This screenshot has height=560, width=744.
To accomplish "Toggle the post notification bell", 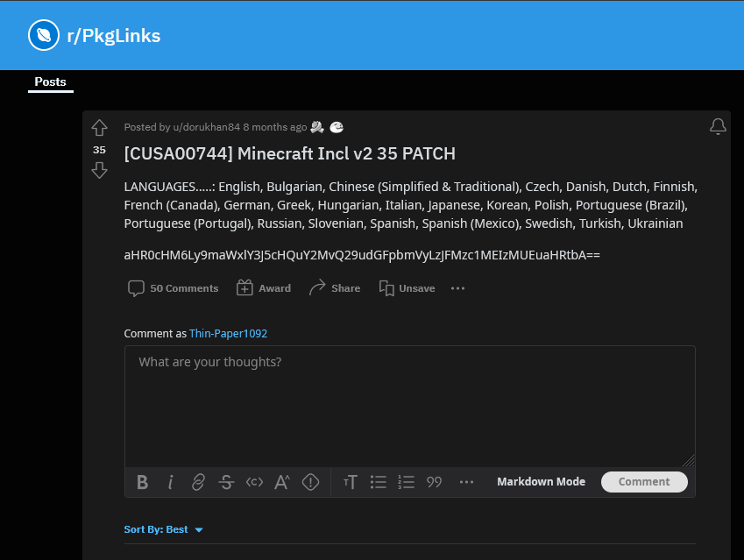I will [x=718, y=126].
